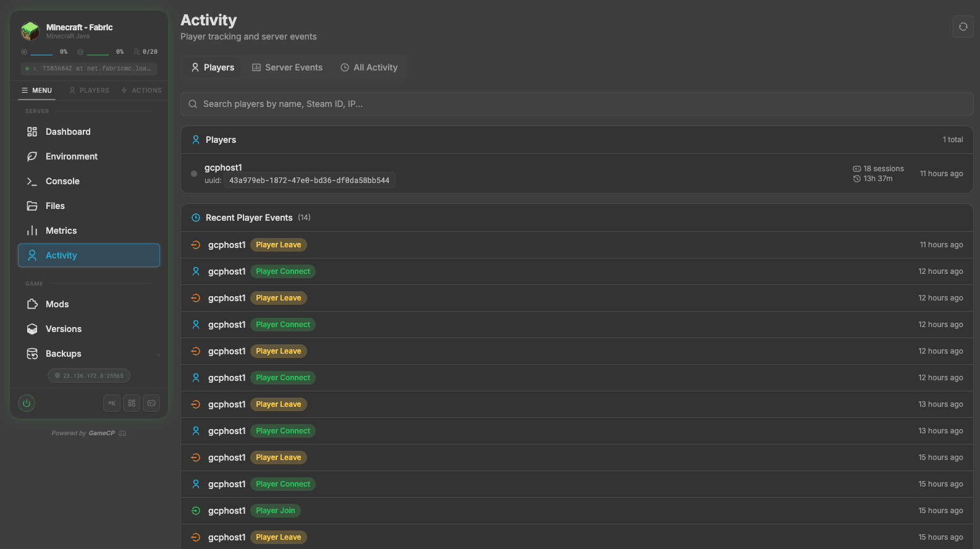Viewport: 980px width, 549px height.
Task: Open the Mods page
Action: 89,304
